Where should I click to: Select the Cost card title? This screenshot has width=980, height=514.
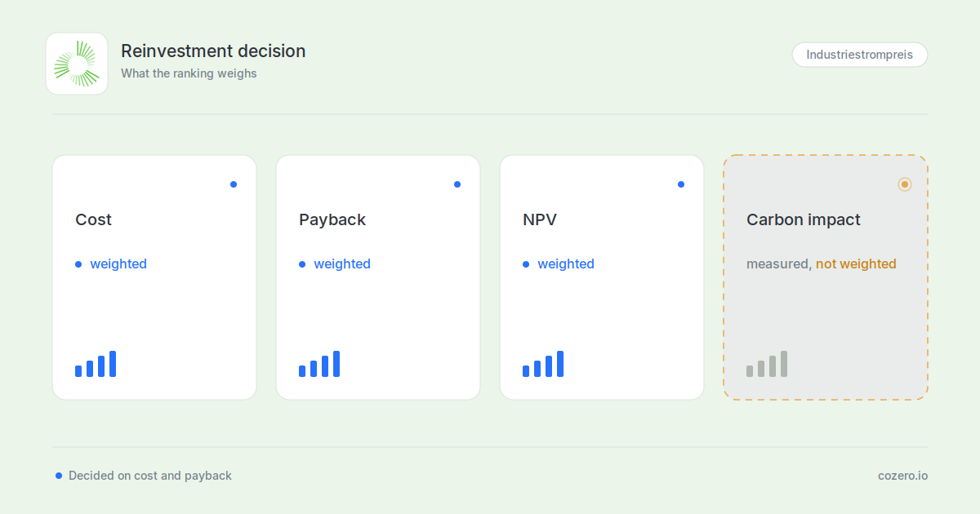pos(94,219)
